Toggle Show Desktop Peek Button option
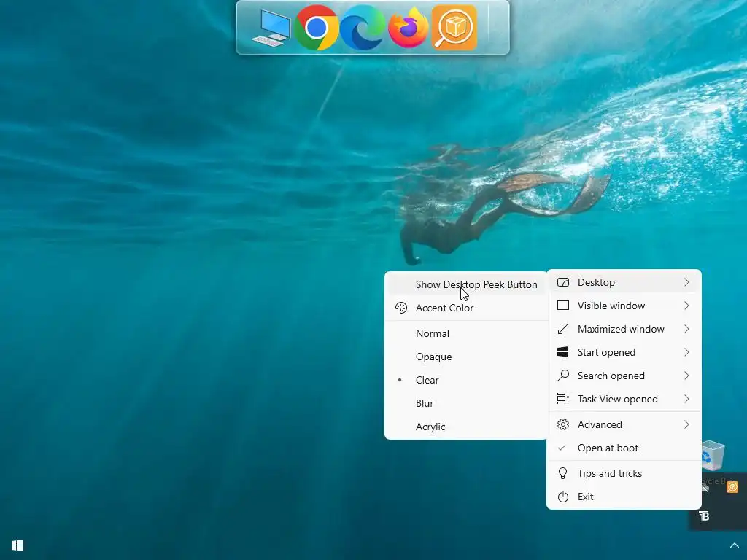Viewport: 747px width, 560px height. pyautogui.click(x=466, y=285)
